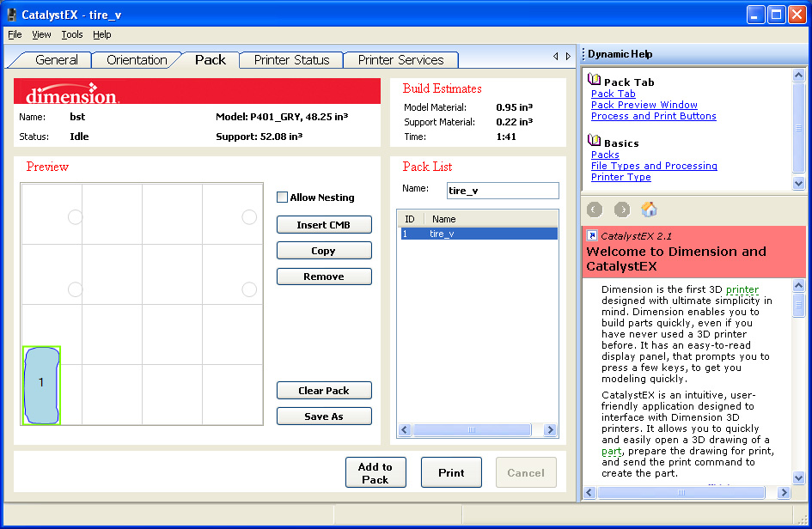Screen dimensions: 812x529
Task: Click the pack Name input field
Action: click(x=503, y=191)
